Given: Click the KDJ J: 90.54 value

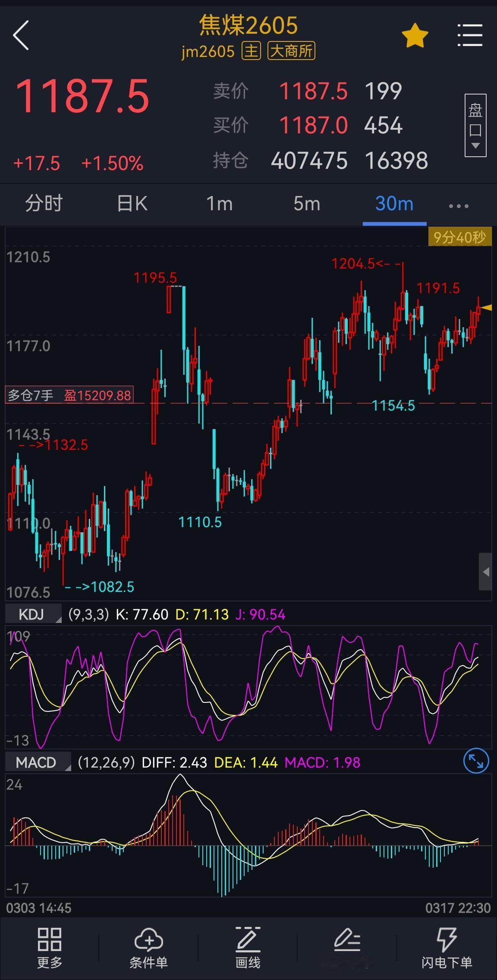Looking at the screenshot, I should coord(260,614).
